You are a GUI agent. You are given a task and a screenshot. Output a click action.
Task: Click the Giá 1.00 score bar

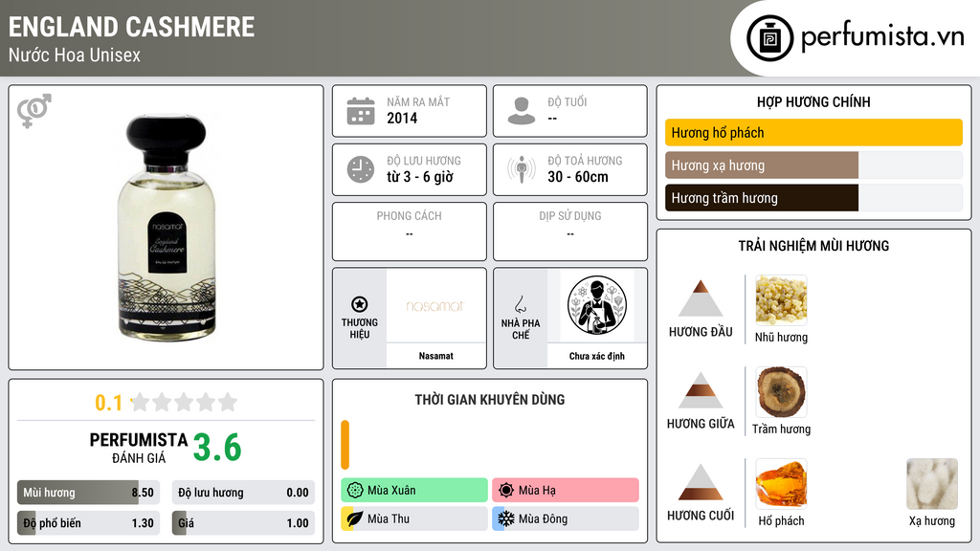[243, 523]
